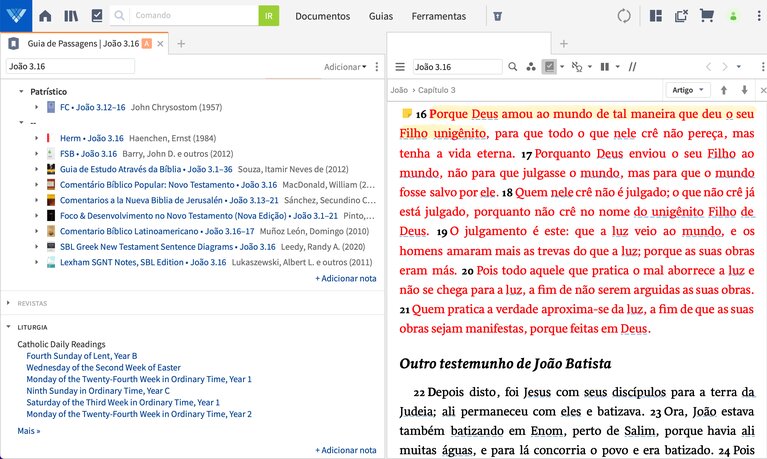Add new tab beside Guia de Passagens

pos(181,44)
